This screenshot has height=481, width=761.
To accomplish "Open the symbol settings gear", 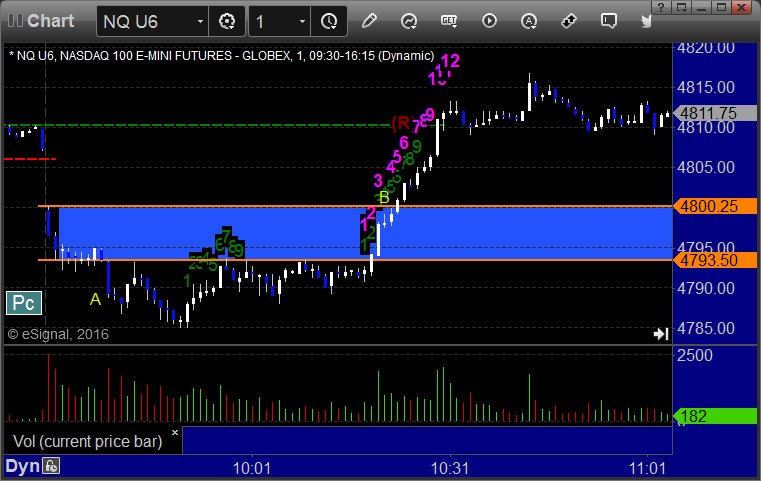I will click(227, 21).
